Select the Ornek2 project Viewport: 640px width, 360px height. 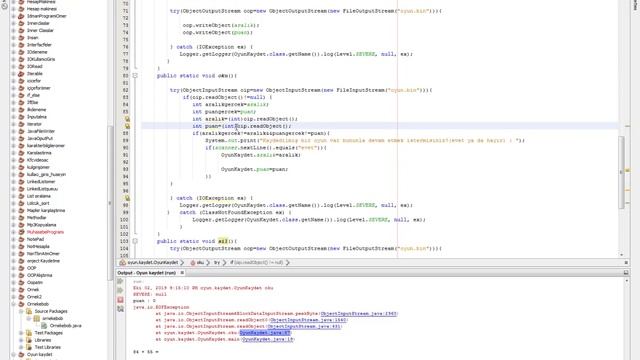[34, 297]
